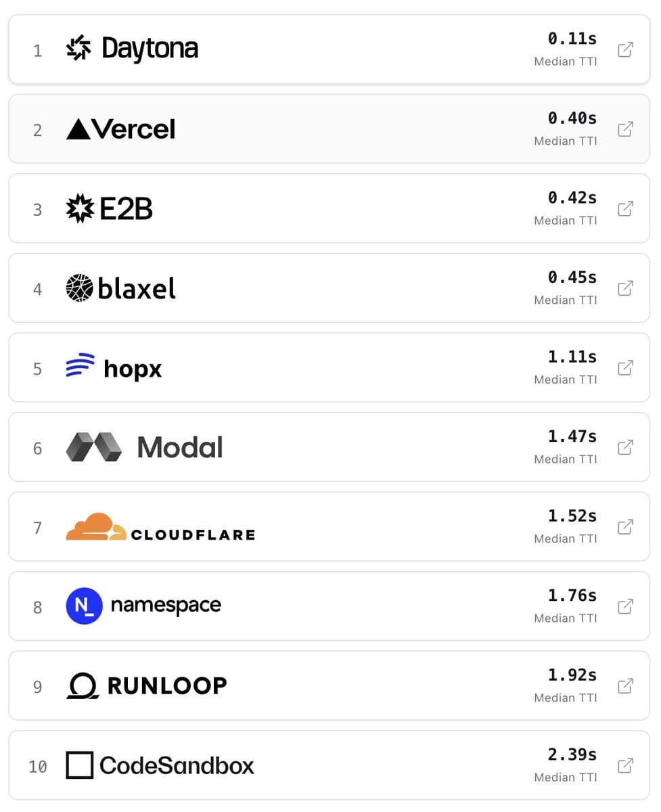The width and height of the screenshot is (661, 812).
Task: Open the external link on the hopx row
Action: tap(625, 367)
